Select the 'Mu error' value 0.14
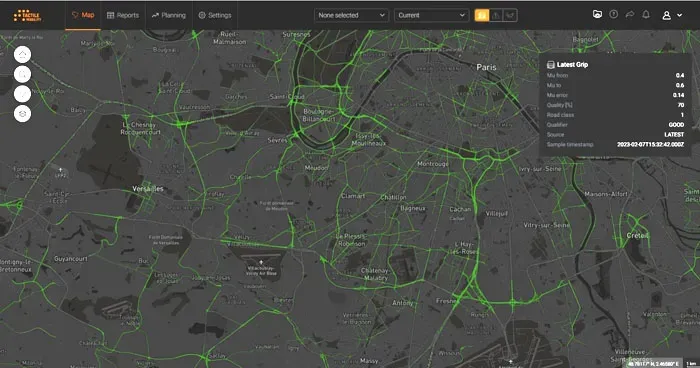 (678, 95)
